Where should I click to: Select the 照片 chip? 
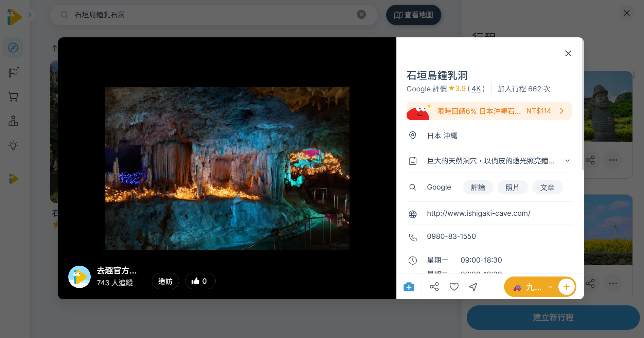(513, 187)
